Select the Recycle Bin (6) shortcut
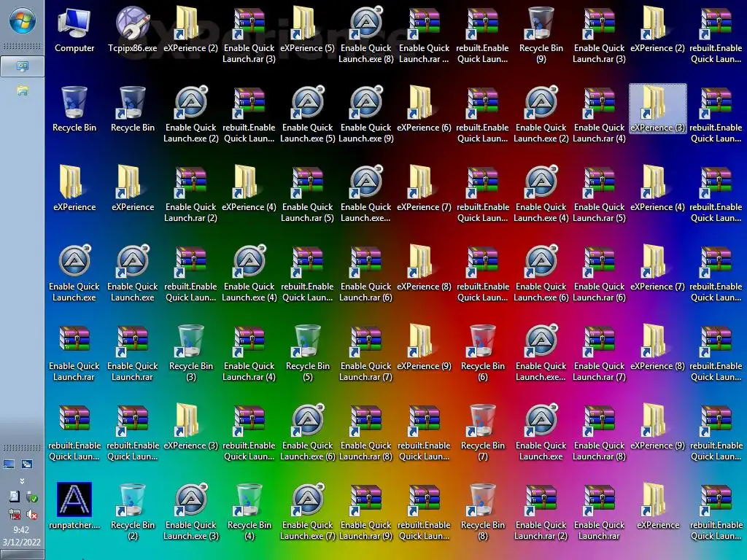Viewport: 747px width, 560px height. coord(483,354)
